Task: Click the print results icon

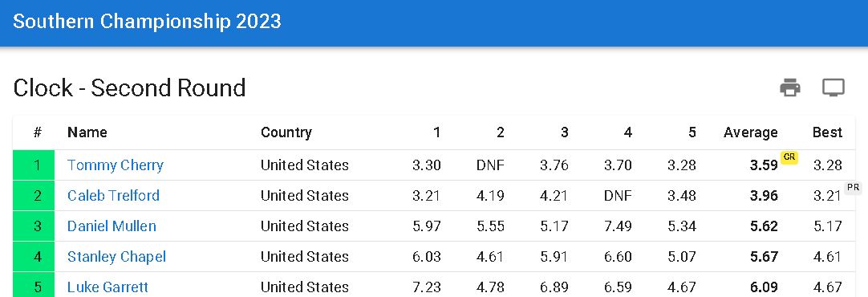Action: pos(790,87)
